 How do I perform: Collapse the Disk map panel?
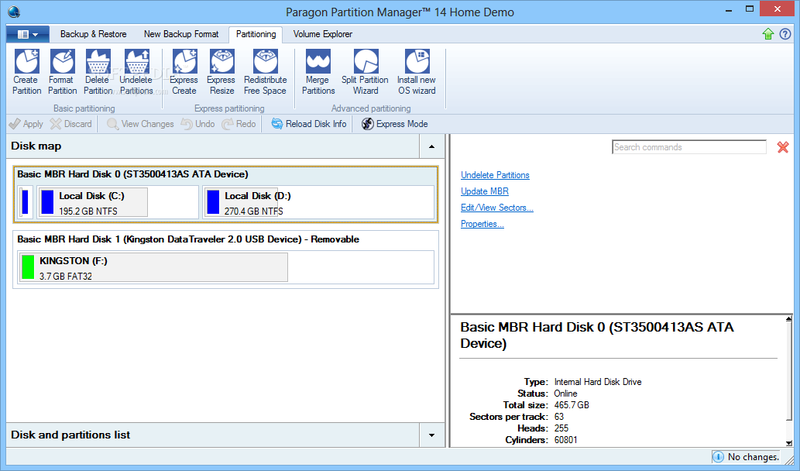point(431,146)
